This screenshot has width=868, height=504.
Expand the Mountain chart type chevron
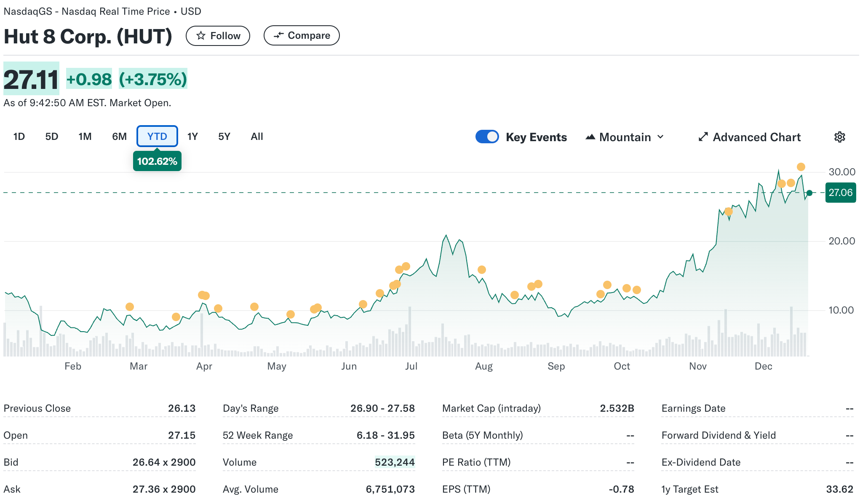(x=660, y=137)
